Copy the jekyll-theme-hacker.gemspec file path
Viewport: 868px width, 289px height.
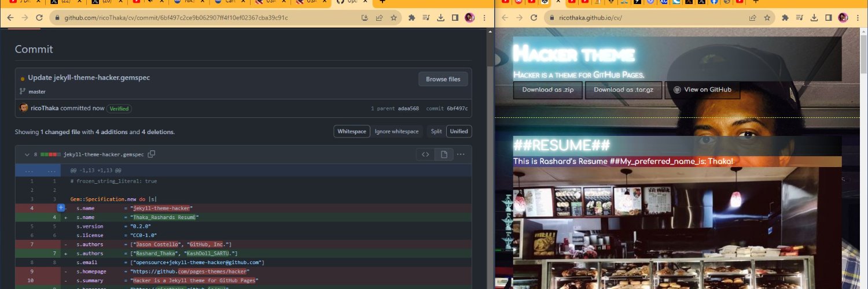152,154
